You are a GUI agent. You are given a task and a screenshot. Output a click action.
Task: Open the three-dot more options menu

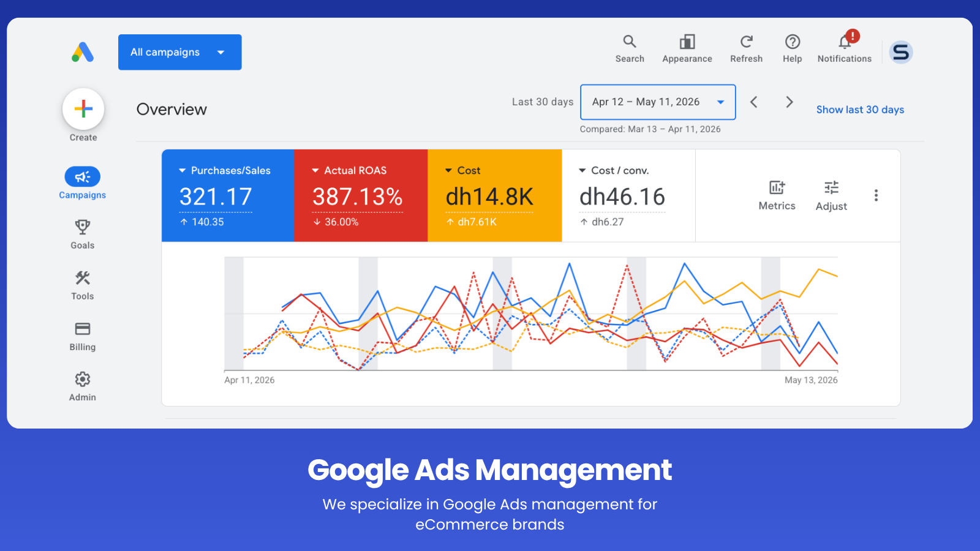pos(876,195)
